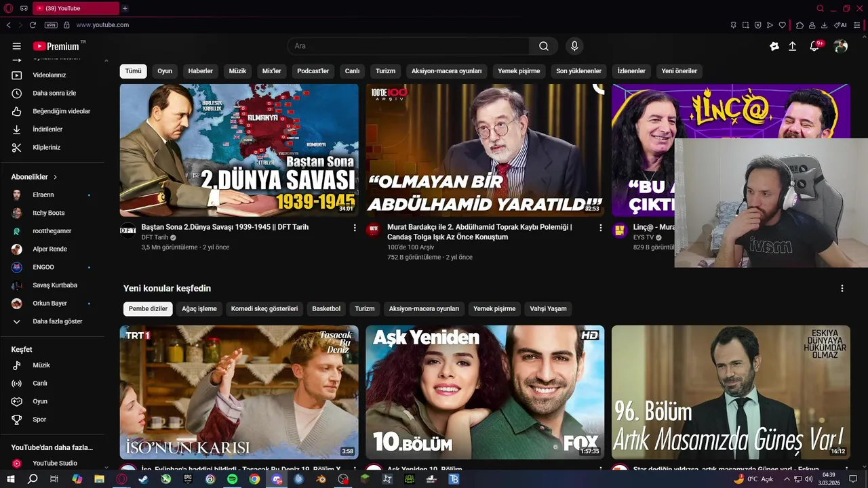Select the Tümü filter chip
Viewport: 868px width, 488px height.
pyautogui.click(x=134, y=70)
